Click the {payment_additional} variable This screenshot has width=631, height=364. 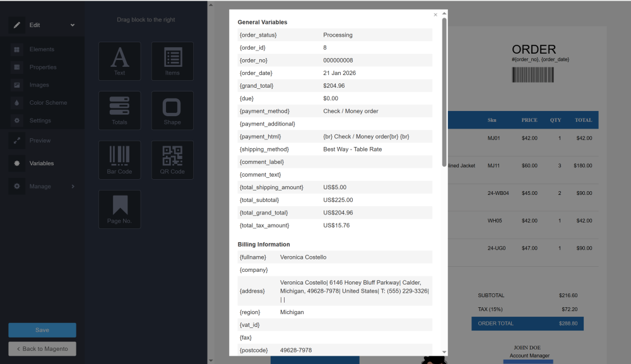click(267, 124)
